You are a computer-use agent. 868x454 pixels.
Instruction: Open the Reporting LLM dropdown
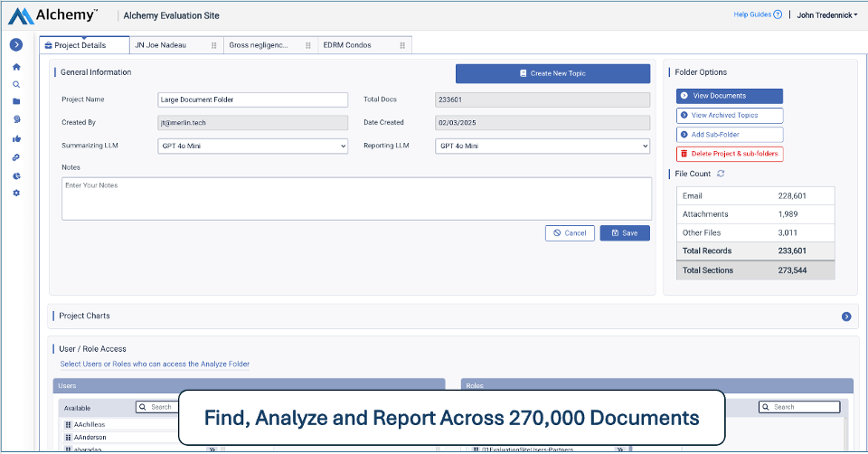pos(542,146)
